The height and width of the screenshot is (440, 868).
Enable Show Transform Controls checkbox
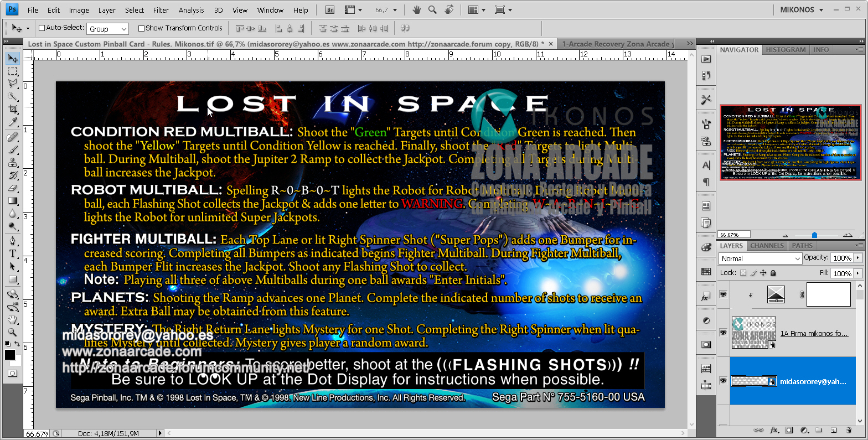pos(141,28)
